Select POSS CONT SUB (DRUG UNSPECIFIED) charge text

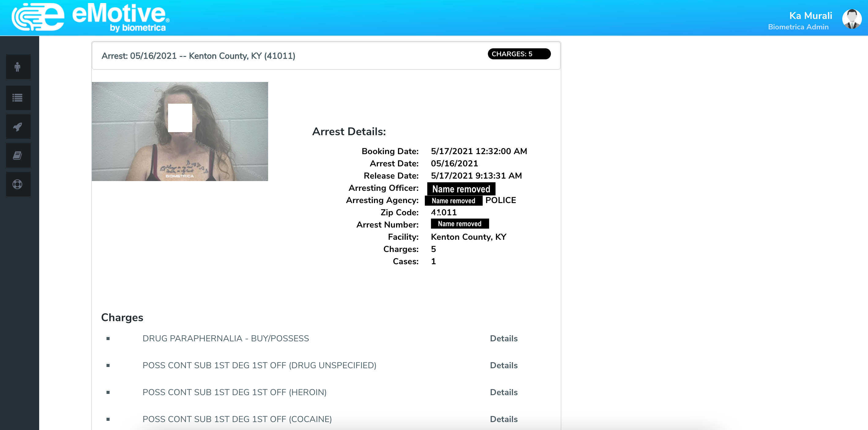click(259, 365)
